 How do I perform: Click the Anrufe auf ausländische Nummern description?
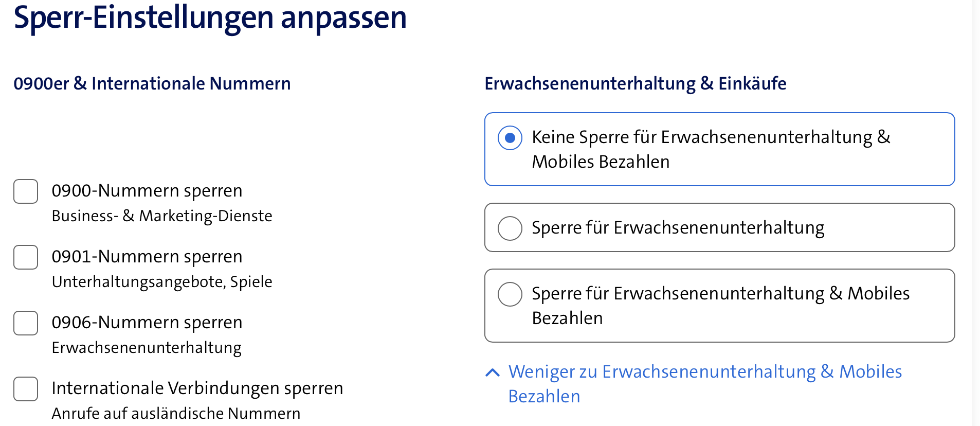click(176, 414)
